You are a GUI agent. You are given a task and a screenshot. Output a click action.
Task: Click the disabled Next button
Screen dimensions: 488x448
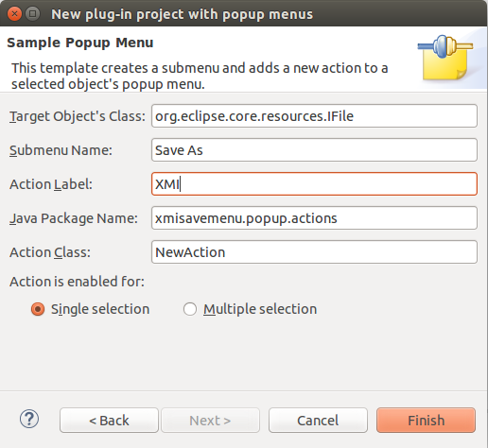tap(210, 421)
